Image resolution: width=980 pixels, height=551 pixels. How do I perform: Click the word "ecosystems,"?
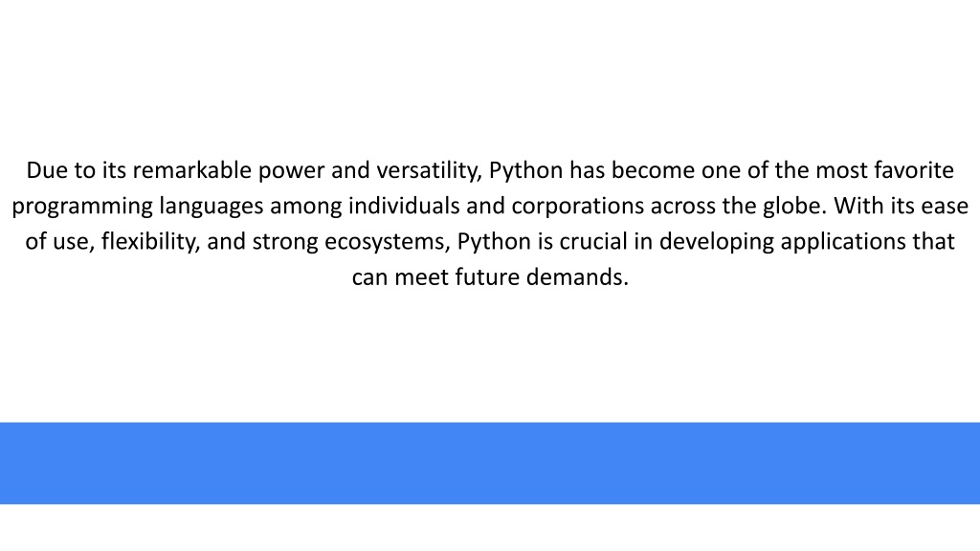(388, 242)
